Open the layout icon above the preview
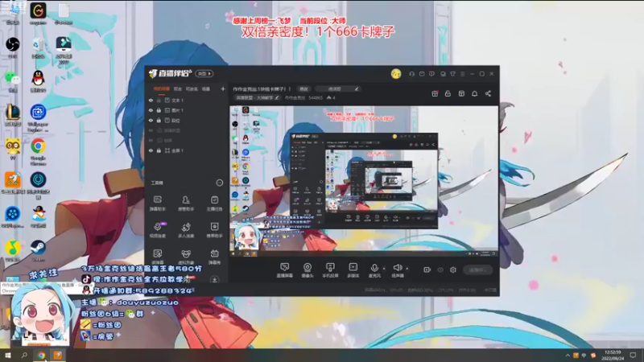The width and height of the screenshot is (644, 362). [x=461, y=93]
